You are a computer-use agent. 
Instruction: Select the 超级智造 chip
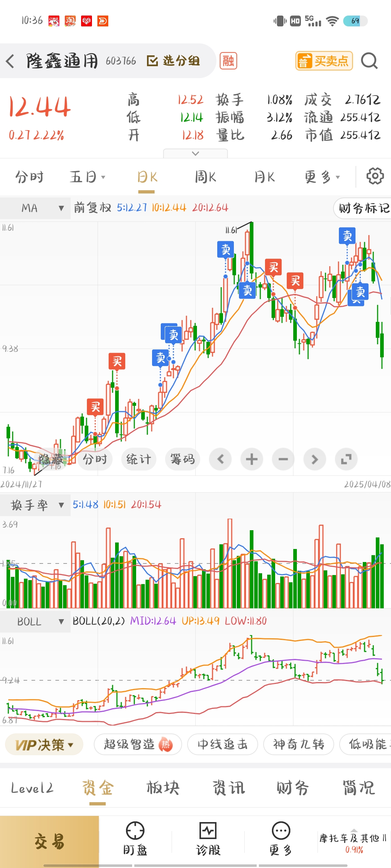point(138,745)
